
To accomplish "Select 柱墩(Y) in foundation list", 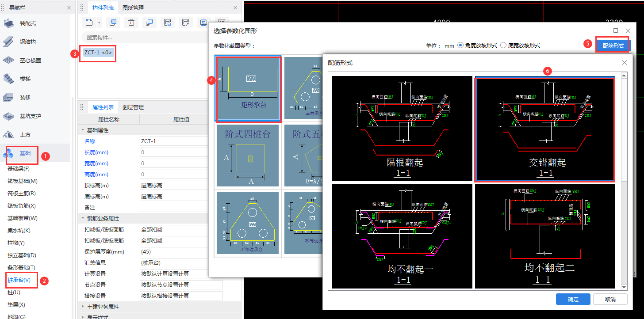I will [x=16, y=243].
